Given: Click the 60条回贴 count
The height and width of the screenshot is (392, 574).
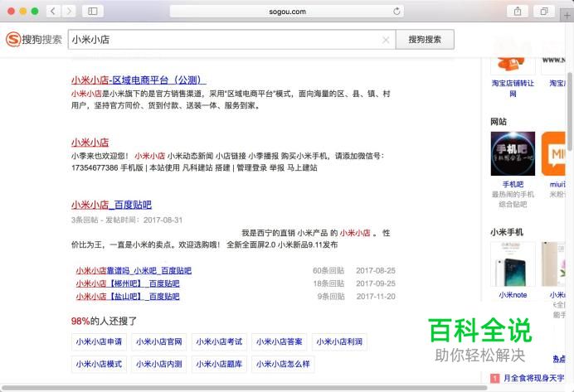Looking at the screenshot, I should coord(328,271).
